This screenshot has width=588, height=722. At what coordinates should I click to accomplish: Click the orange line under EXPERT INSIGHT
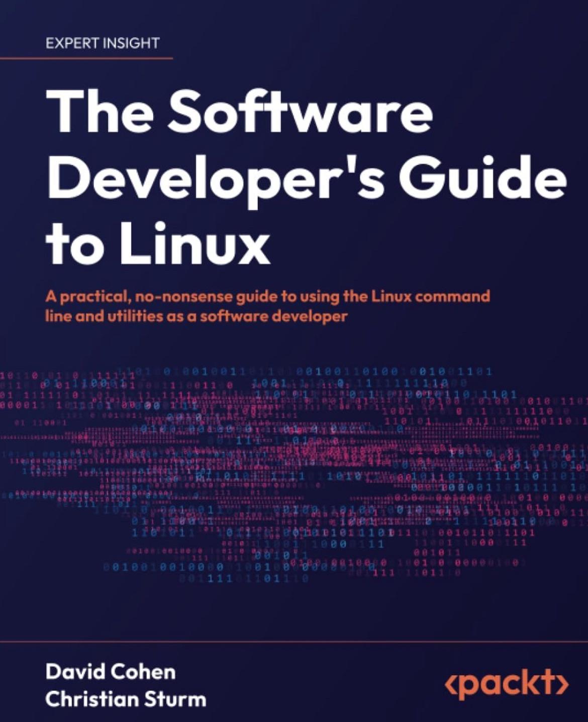pyautogui.click(x=85, y=58)
